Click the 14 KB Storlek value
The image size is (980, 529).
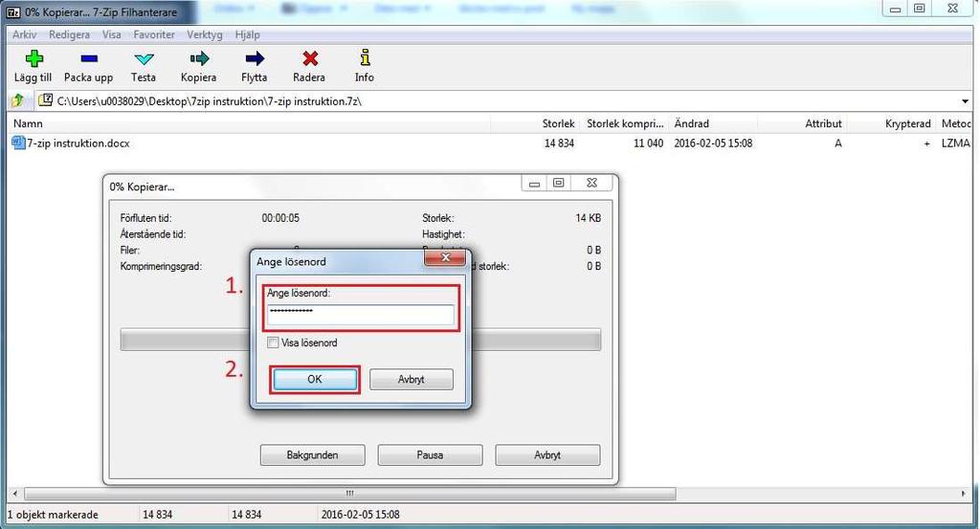point(589,218)
